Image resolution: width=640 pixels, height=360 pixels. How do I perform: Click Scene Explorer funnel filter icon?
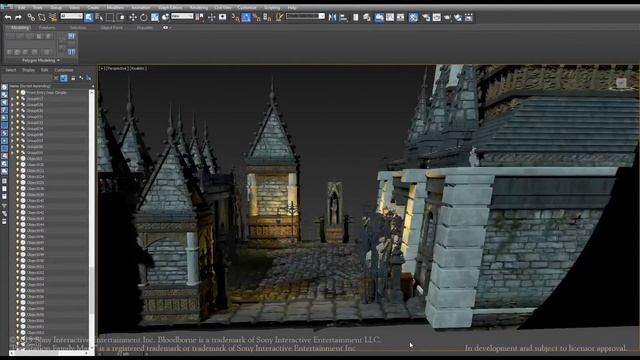tap(4, 206)
